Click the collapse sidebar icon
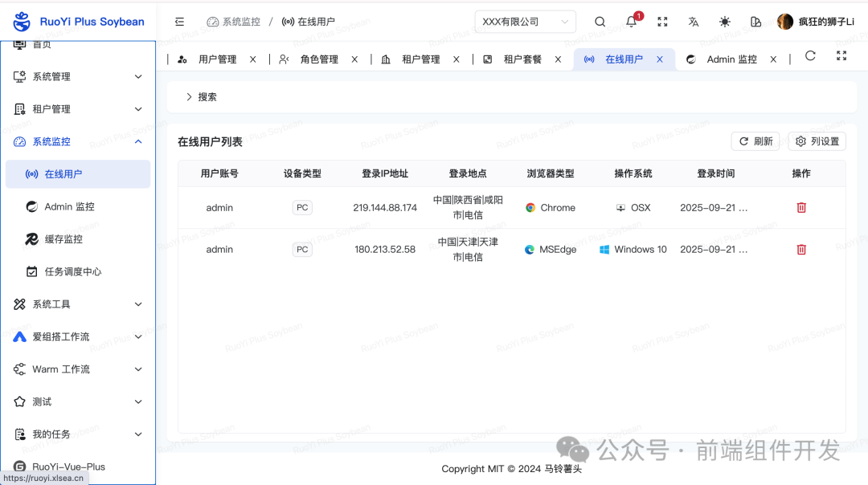The width and height of the screenshot is (868, 485). pos(179,22)
